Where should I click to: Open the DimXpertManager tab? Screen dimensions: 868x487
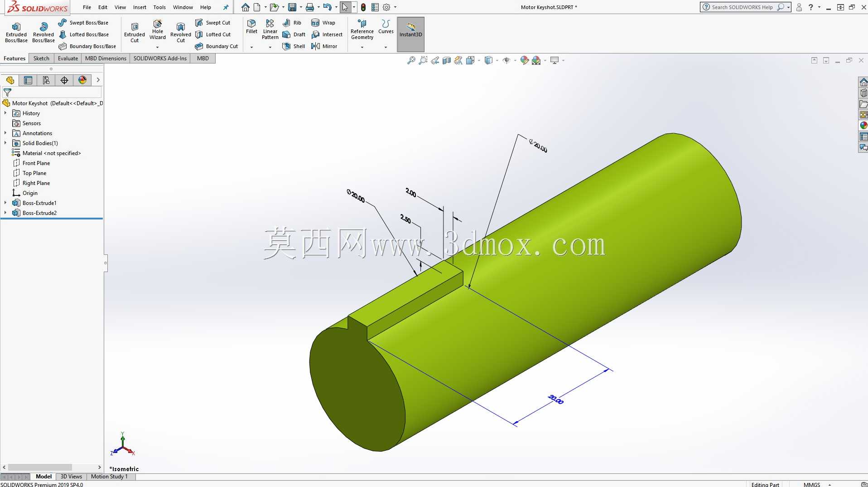coord(64,80)
